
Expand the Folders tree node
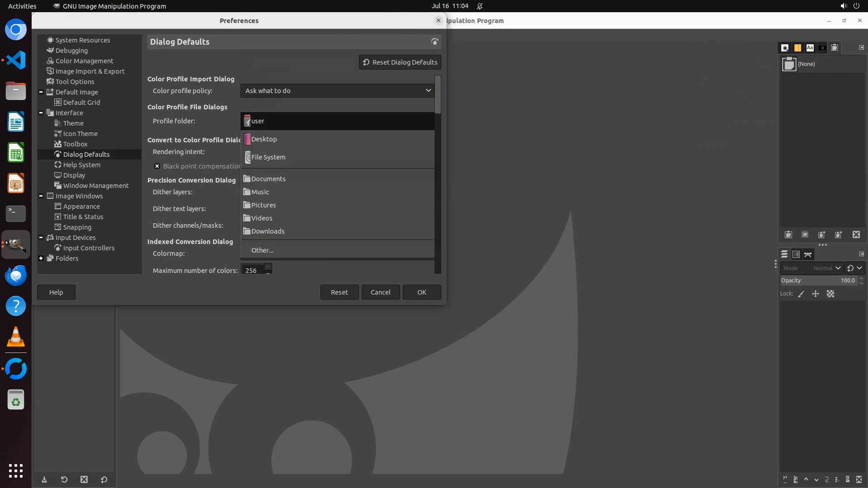(41, 258)
